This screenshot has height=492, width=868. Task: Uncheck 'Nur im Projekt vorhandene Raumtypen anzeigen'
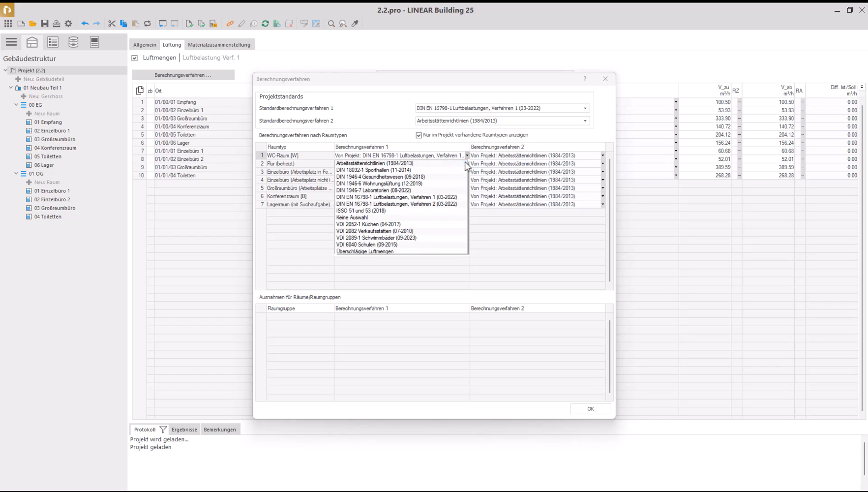tap(419, 135)
